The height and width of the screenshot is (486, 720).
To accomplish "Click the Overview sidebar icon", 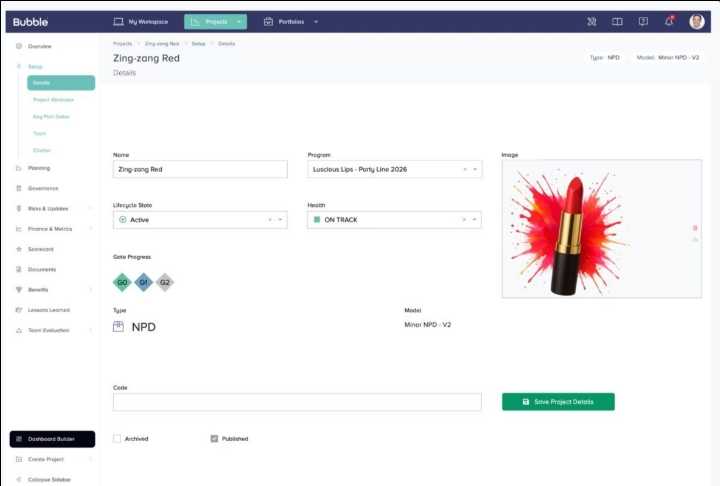I will [19, 46].
